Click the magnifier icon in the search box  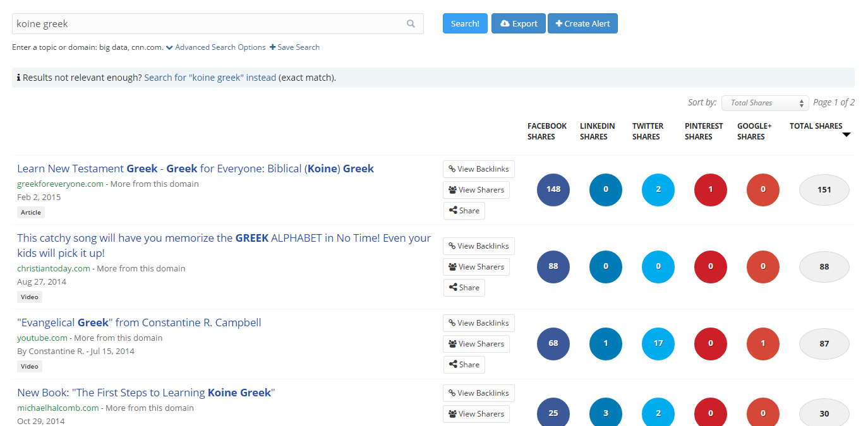pos(411,23)
